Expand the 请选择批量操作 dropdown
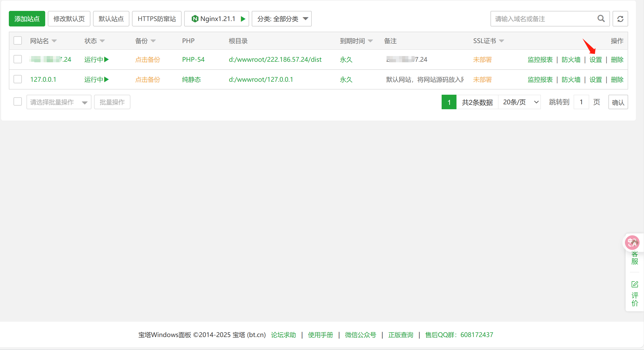Screen dimensions: 644x350 (59, 102)
